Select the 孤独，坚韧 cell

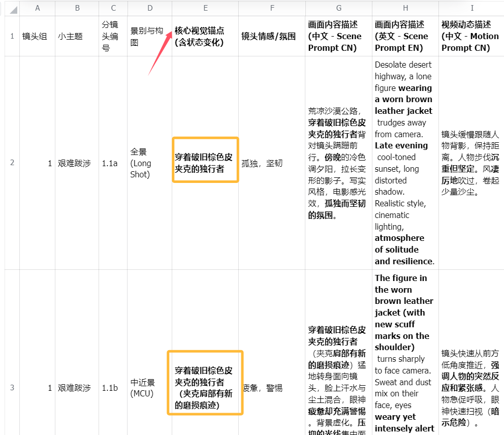[x=272, y=163]
